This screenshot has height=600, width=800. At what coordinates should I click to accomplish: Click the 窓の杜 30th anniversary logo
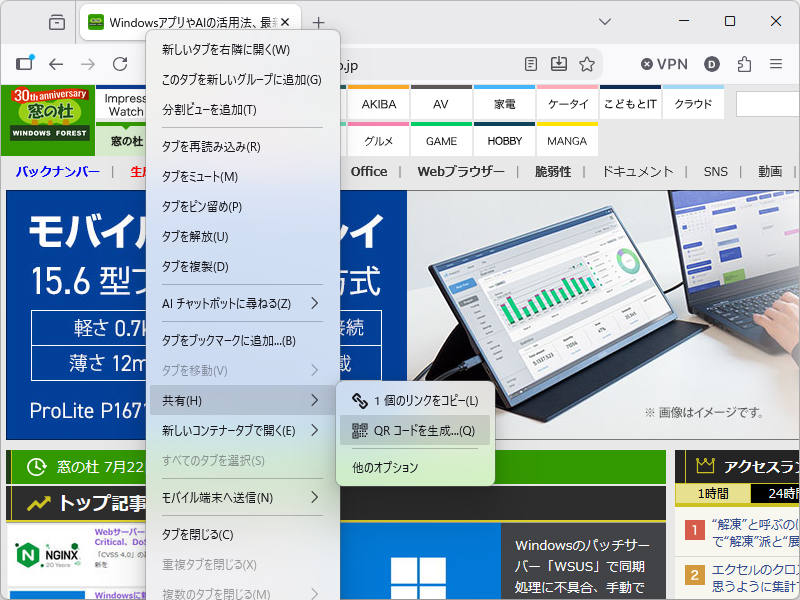pos(48,120)
